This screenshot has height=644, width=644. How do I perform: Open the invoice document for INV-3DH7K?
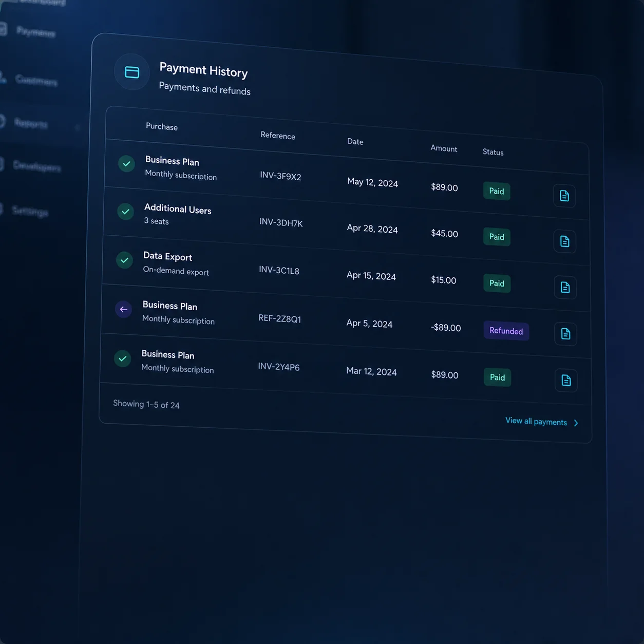tap(565, 241)
